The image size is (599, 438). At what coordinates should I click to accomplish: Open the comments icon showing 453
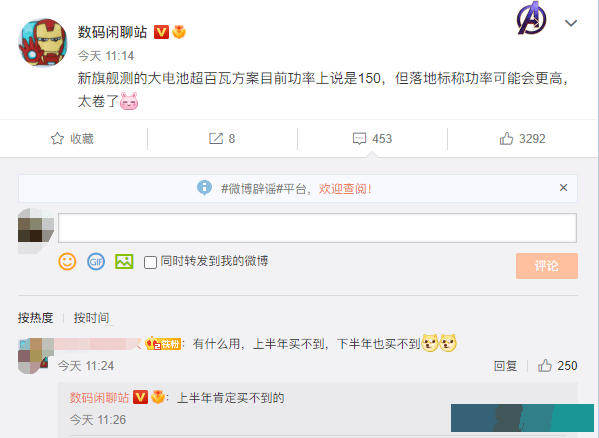tap(372, 139)
